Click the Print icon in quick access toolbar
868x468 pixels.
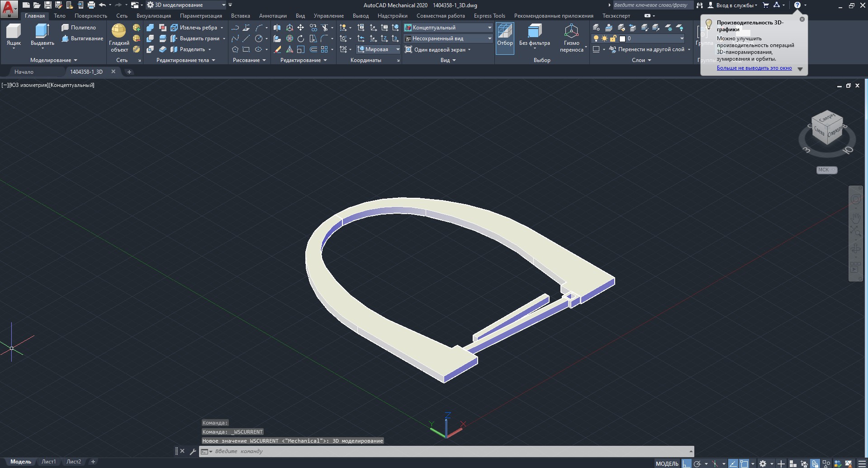click(91, 5)
